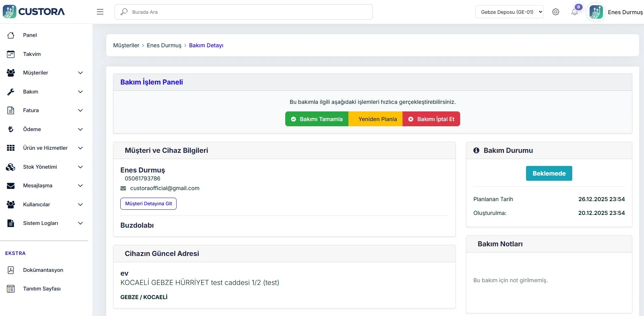Cancel maintenance with Bakımı İptal Et
Viewport: 644px width, 316px height.
431,119
